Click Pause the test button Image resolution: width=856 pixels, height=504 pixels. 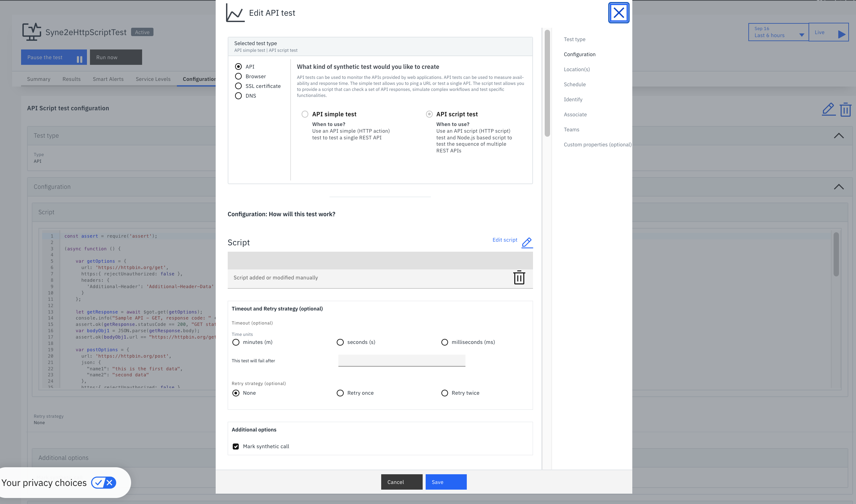tap(54, 57)
